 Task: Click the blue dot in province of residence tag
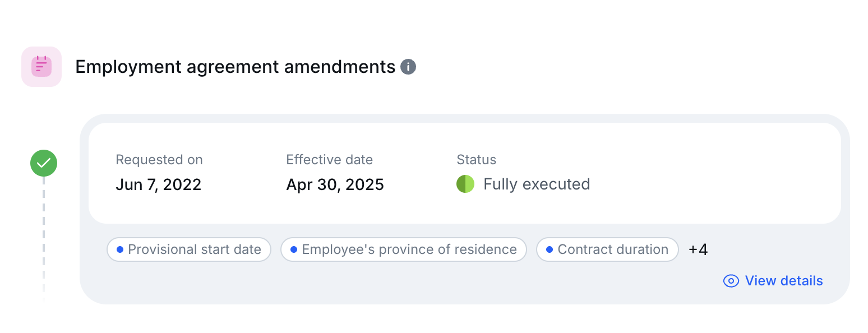click(x=293, y=249)
